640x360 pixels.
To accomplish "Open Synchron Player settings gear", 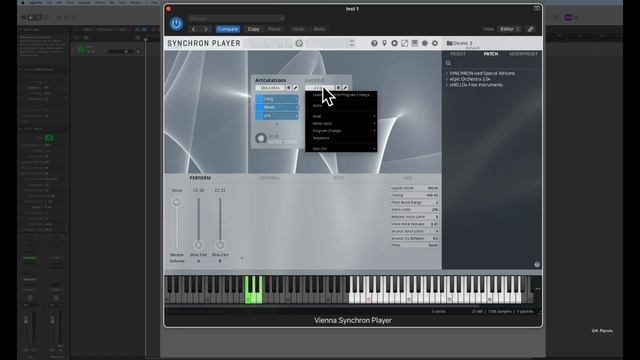I will [x=435, y=43].
